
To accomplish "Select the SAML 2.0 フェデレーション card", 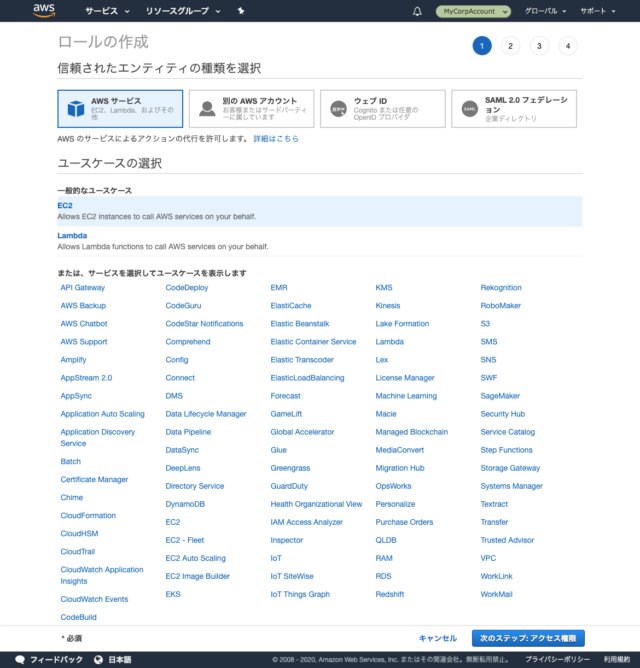I will 514,109.
